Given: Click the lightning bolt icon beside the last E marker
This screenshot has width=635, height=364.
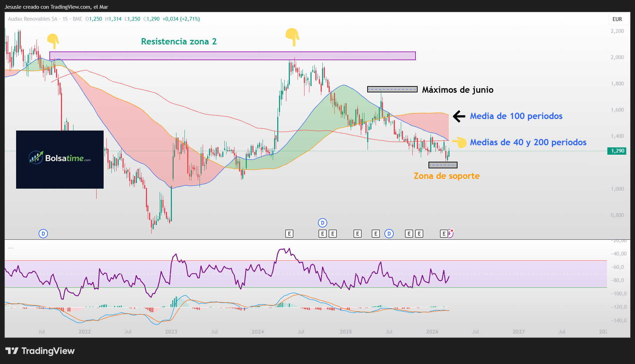Looking at the screenshot, I should (451, 233).
